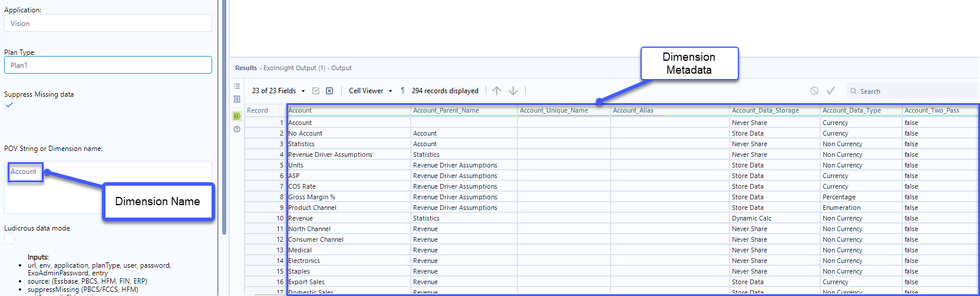
Task: Open the help question mark icon
Action: (237, 129)
